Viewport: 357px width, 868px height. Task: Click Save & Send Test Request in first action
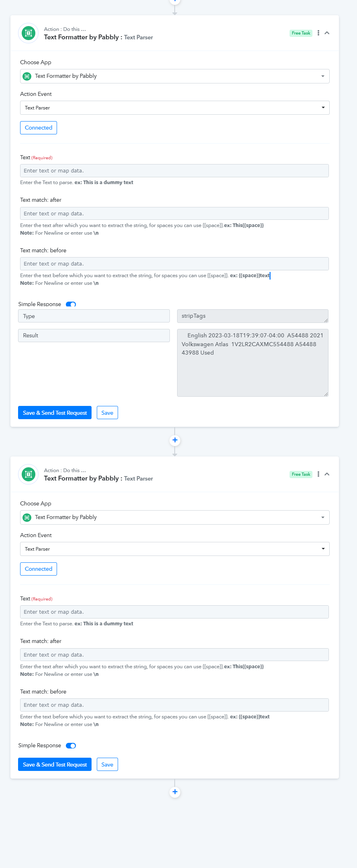coord(55,413)
